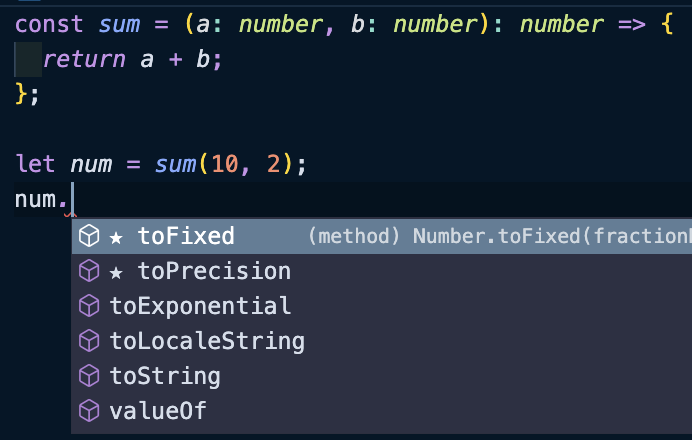692x440 pixels.
Task: Select the toFixed suggestion
Action: 382,236
